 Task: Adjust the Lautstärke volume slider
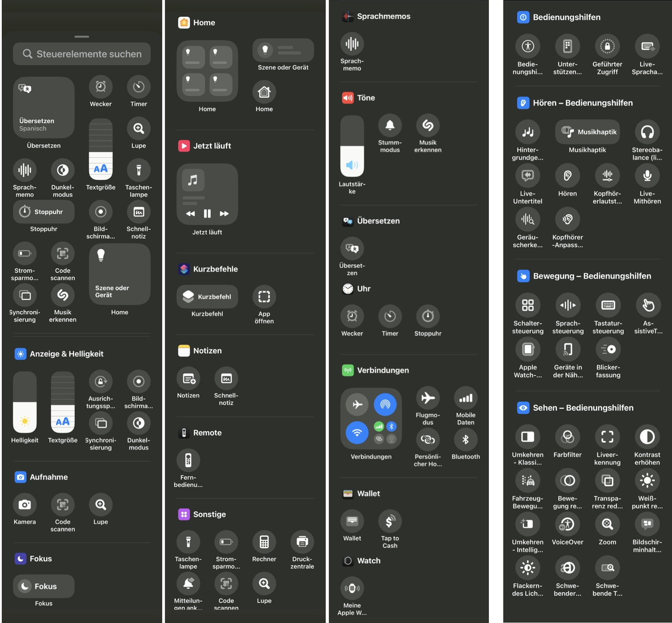(352, 146)
